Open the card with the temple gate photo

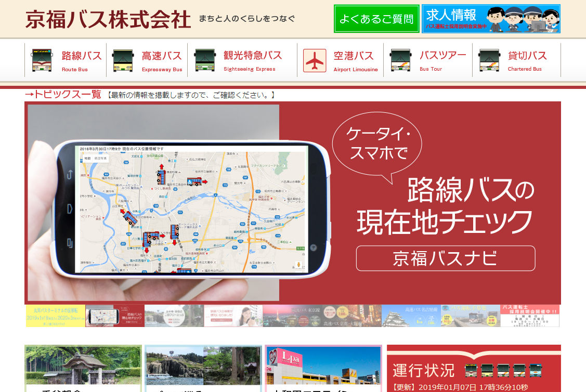pos(83,369)
